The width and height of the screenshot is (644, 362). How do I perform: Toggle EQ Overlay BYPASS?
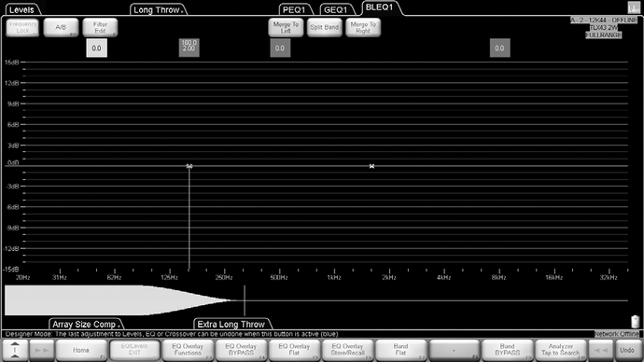click(241, 350)
